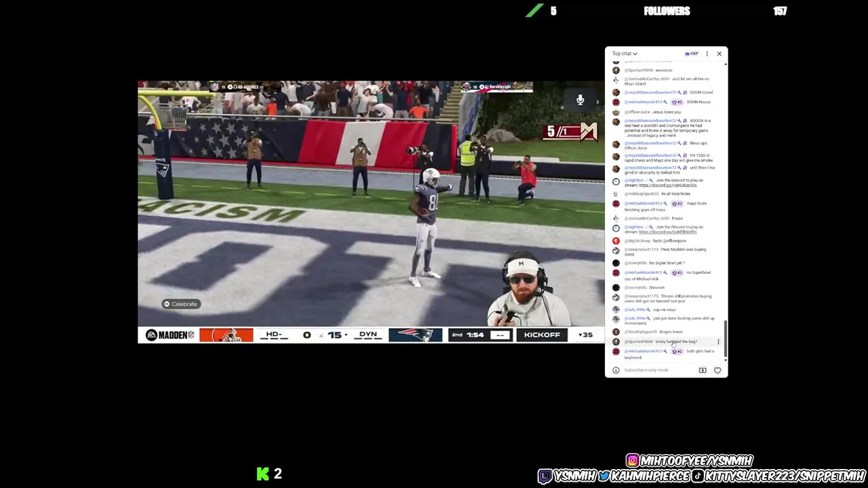Click the @OfficerJuice username in chat

637,112
